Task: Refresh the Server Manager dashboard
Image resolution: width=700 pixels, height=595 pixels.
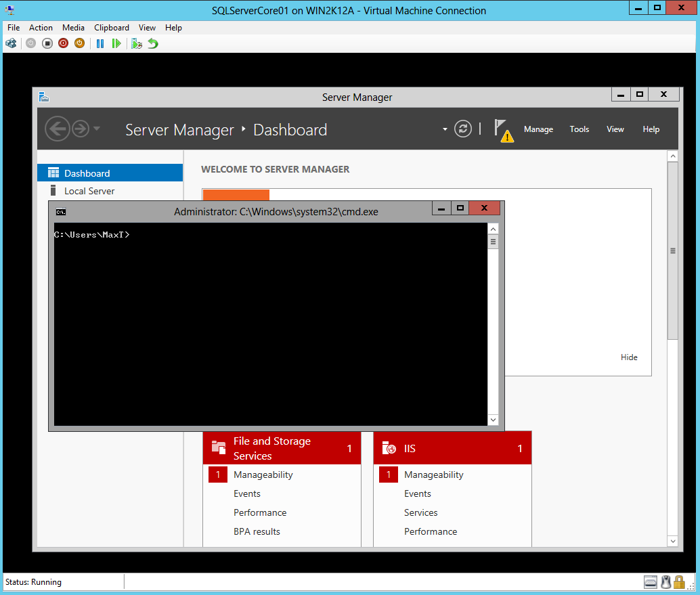Action: point(463,129)
